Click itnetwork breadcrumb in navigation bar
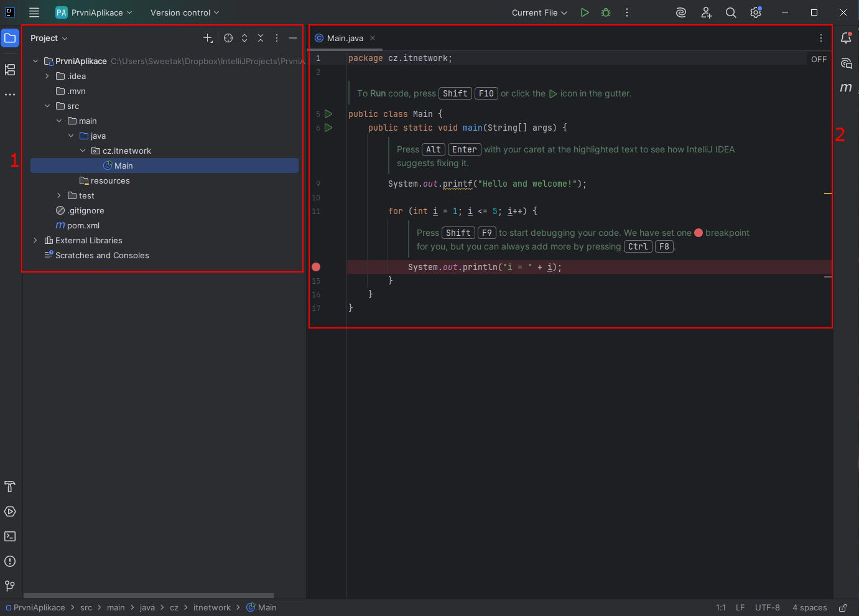The image size is (859, 616). (x=212, y=608)
